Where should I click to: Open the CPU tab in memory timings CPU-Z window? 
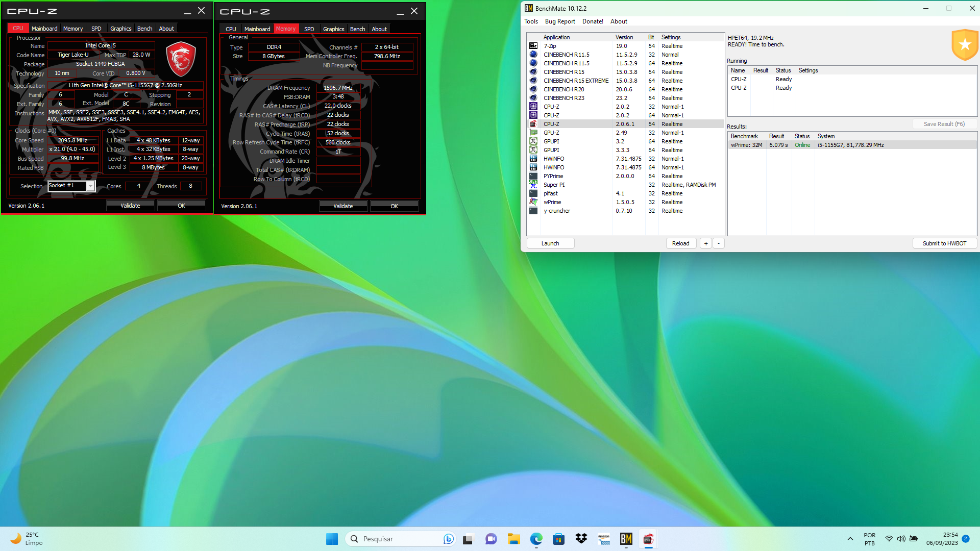(231, 29)
